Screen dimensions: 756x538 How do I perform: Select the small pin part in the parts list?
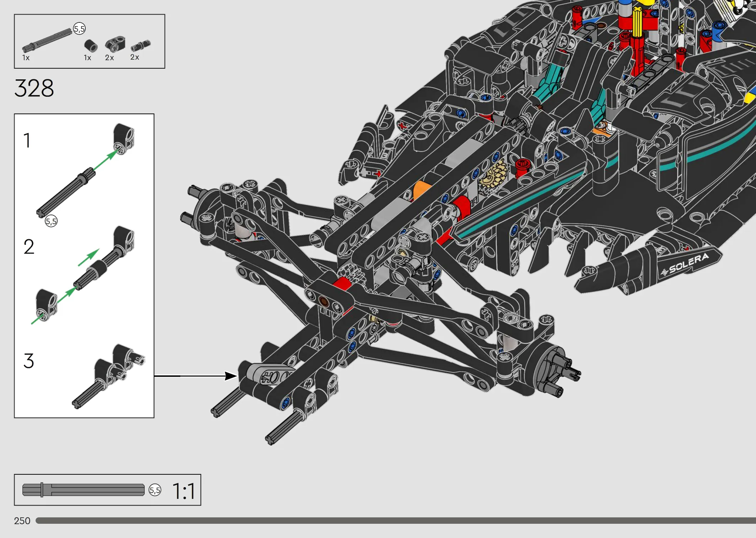click(x=141, y=46)
